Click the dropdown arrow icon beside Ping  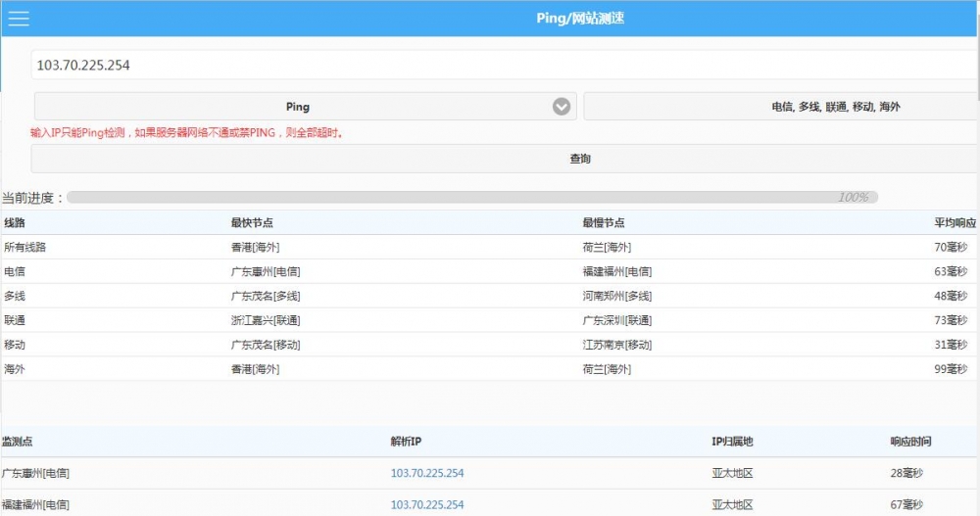(x=562, y=107)
